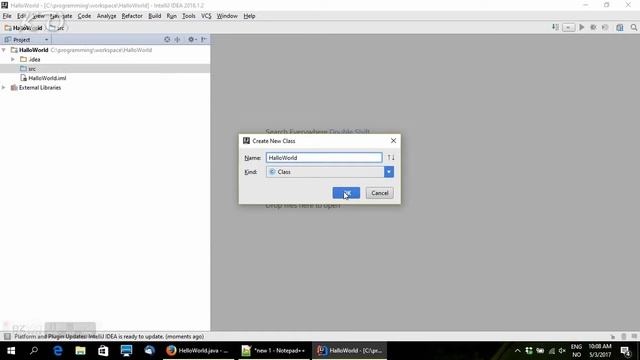Click scroll from source target icon
Image resolution: width=640 pixels, height=360 pixels.
[x=167, y=40]
